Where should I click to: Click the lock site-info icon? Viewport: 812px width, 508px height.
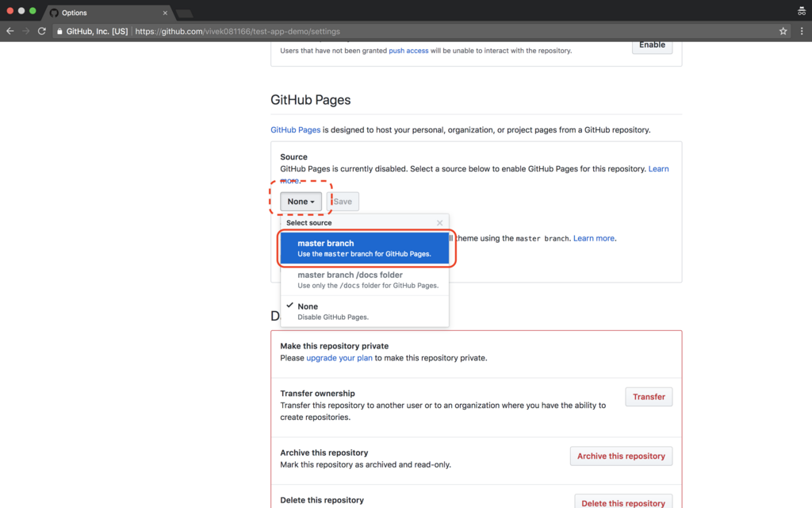[59, 32]
